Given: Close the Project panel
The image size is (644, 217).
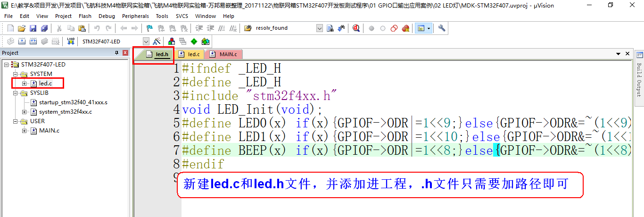Looking at the screenshot, I should [x=125, y=53].
